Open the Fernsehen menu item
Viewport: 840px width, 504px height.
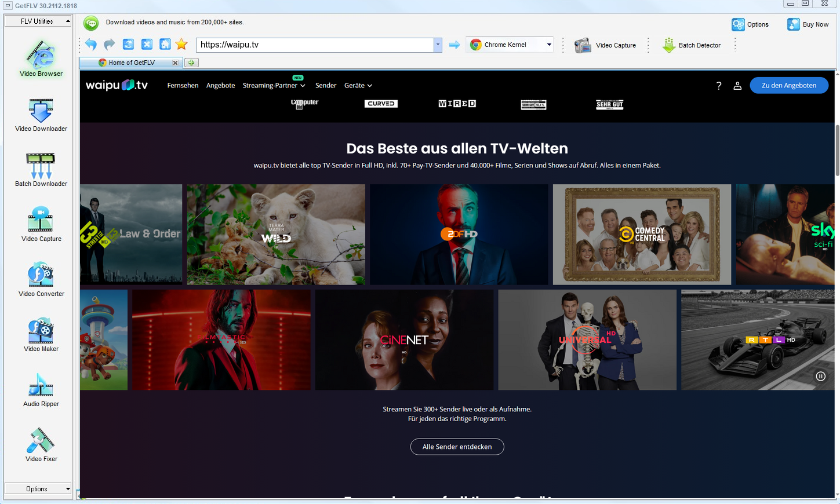[x=183, y=85]
